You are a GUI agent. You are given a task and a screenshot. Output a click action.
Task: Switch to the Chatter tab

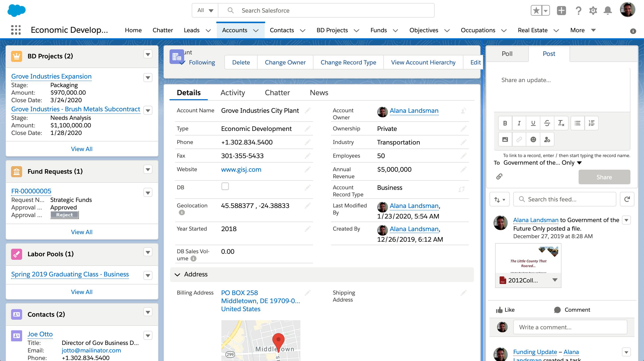[x=277, y=93]
